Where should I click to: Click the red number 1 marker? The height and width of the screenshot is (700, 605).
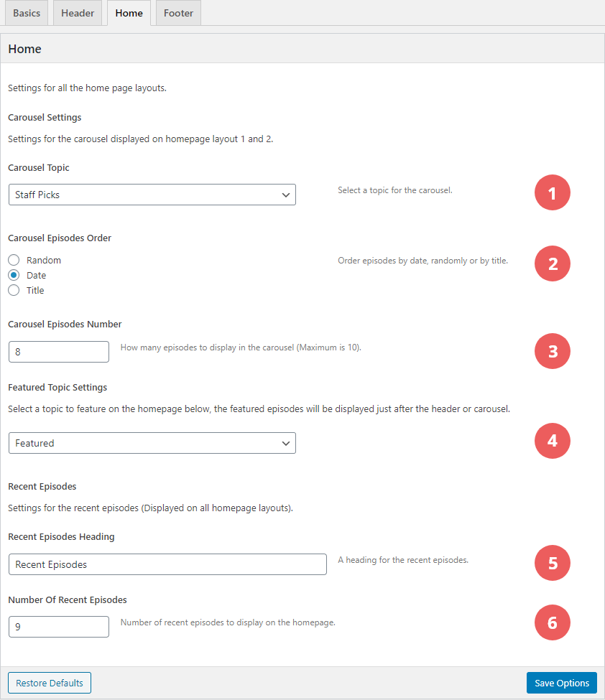552,193
